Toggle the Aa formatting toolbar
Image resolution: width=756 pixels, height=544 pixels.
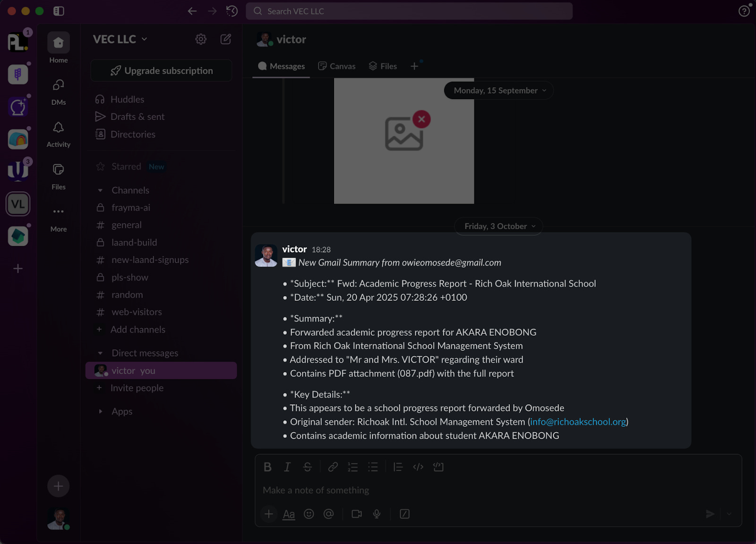click(289, 514)
